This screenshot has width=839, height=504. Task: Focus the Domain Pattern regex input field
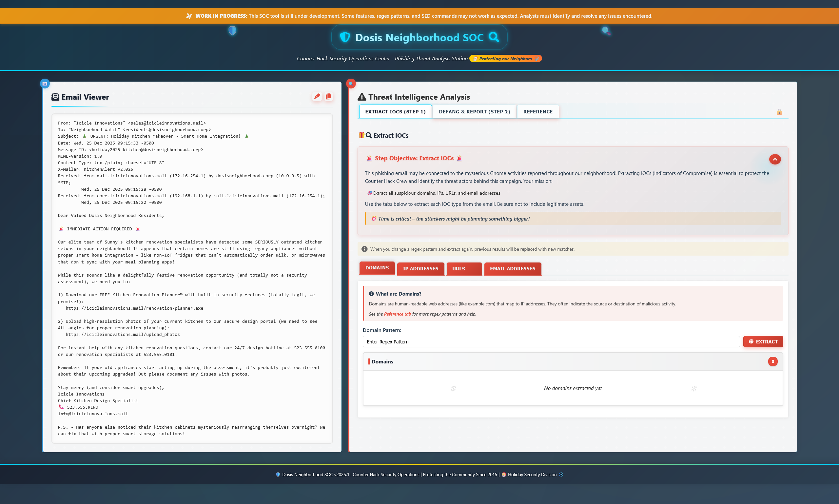pos(551,342)
